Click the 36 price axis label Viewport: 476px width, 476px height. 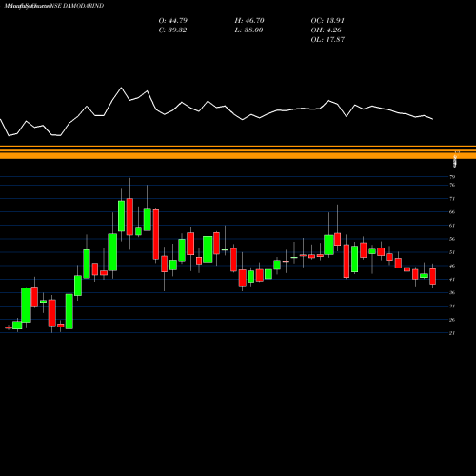pyautogui.click(x=452, y=292)
